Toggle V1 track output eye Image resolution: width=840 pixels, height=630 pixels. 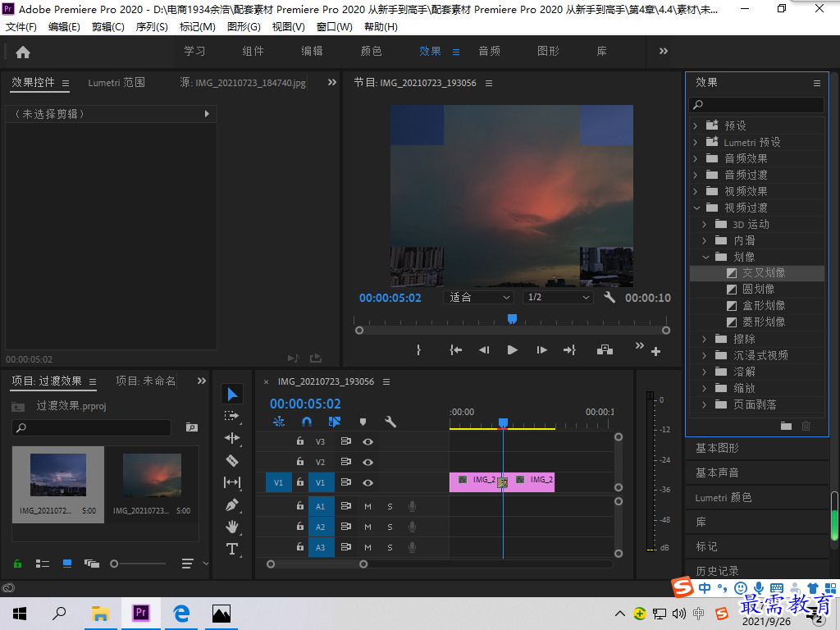click(x=367, y=482)
